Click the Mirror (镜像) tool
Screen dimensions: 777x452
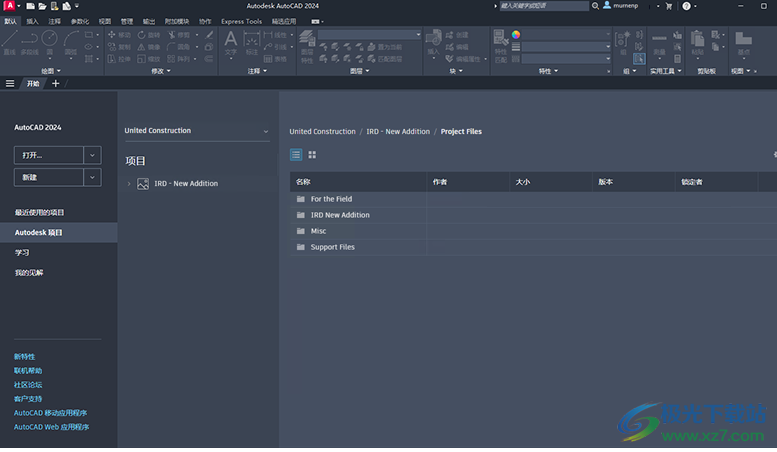coord(149,47)
